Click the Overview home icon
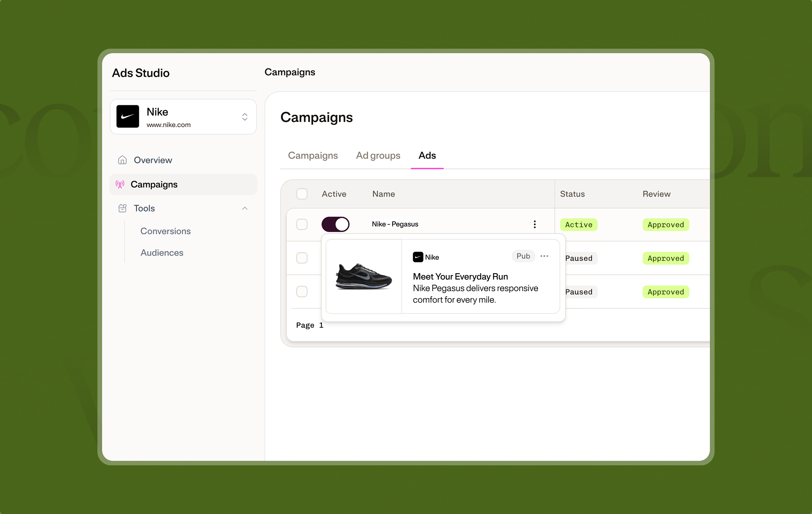The height and width of the screenshot is (514, 812). pyautogui.click(x=122, y=160)
